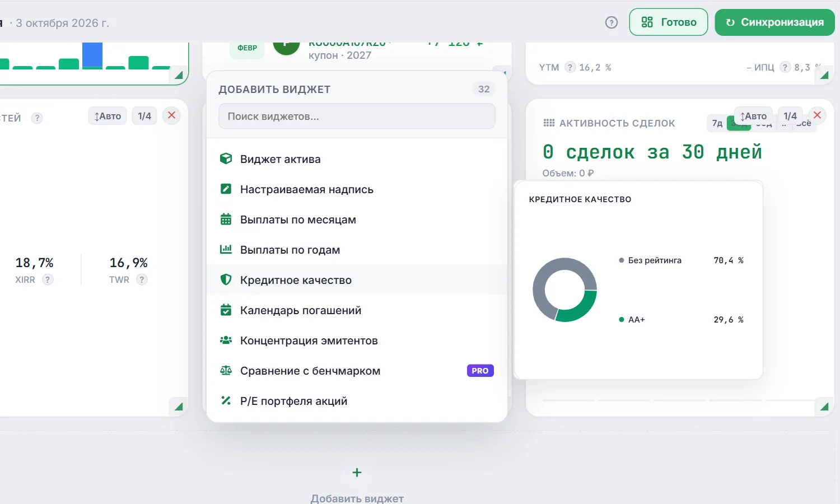Click Добавить виджет link at bottom

(357, 498)
